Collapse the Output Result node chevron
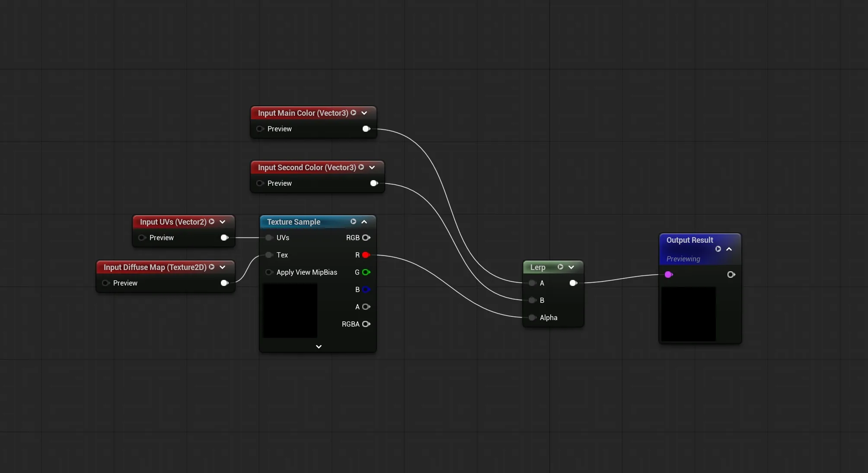 (x=729, y=249)
